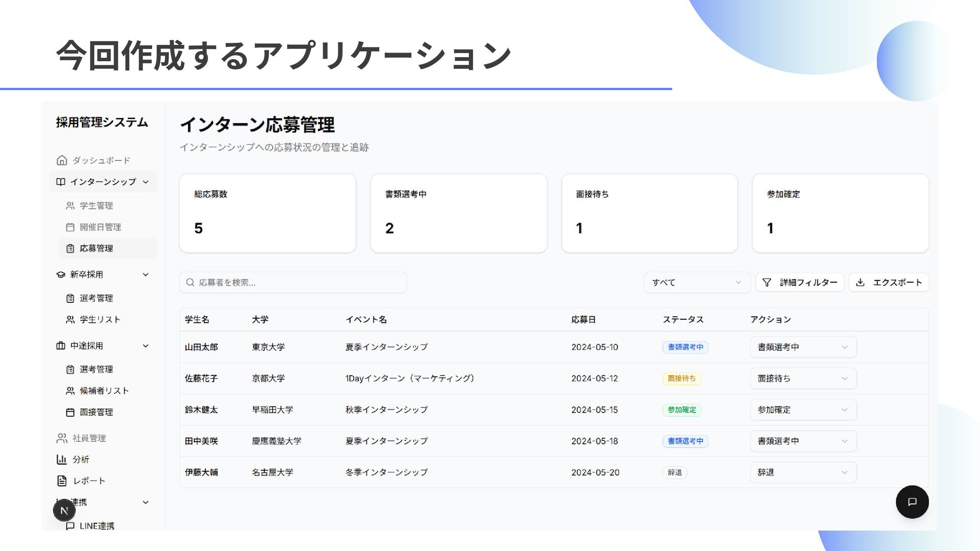Screen dimensions: 980x551
Task: Collapse the 新卒採用 section chevron
Action: pyautogui.click(x=145, y=274)
